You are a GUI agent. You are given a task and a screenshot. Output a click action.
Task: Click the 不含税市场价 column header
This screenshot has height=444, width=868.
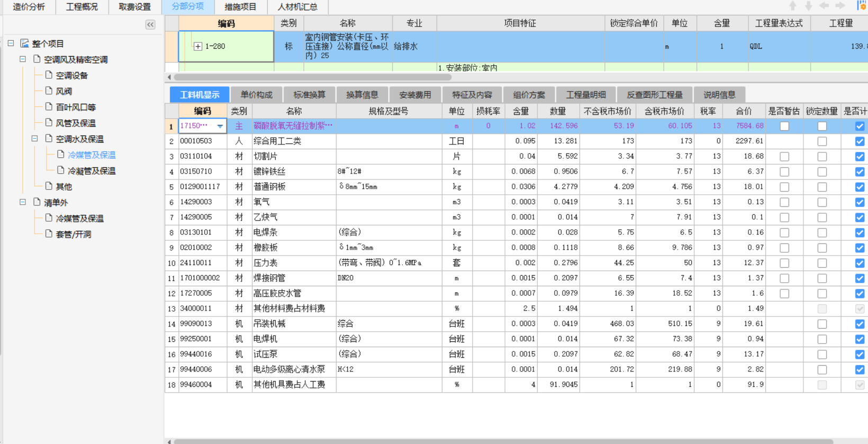608,111
